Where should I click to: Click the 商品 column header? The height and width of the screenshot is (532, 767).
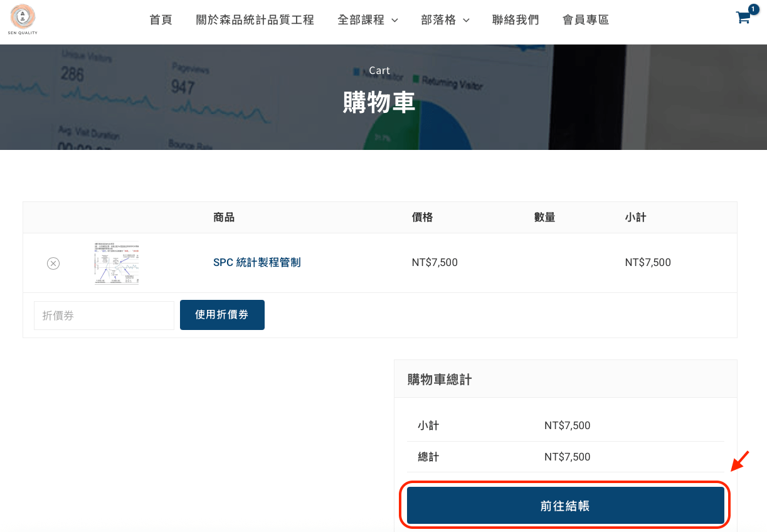pos(225,217)
